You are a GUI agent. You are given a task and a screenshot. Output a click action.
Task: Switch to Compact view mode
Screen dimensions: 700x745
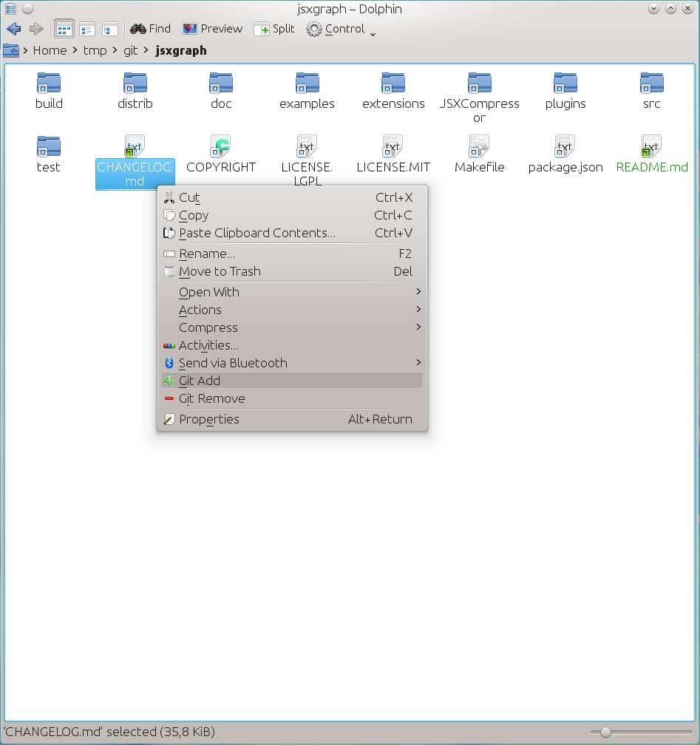[x=87, y=29]
